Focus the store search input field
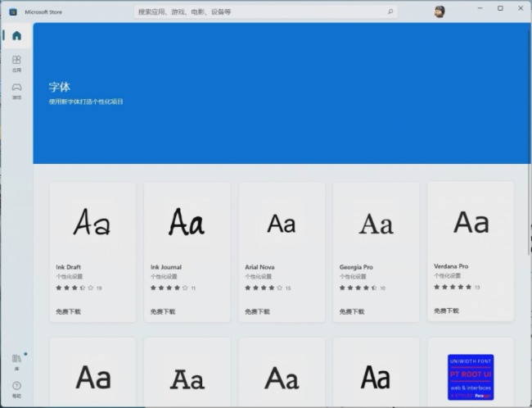Screen dimensions: 532x408 click(x=266, y=12)
